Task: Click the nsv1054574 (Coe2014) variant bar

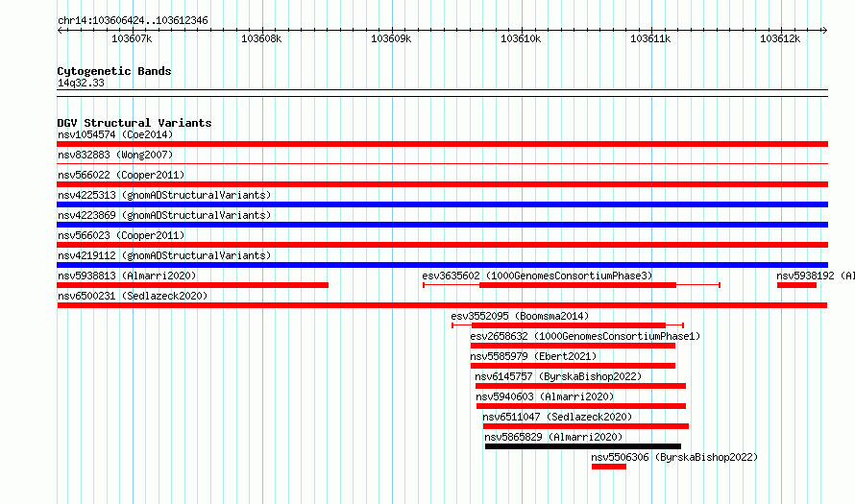Action: [x=442, y=144]
